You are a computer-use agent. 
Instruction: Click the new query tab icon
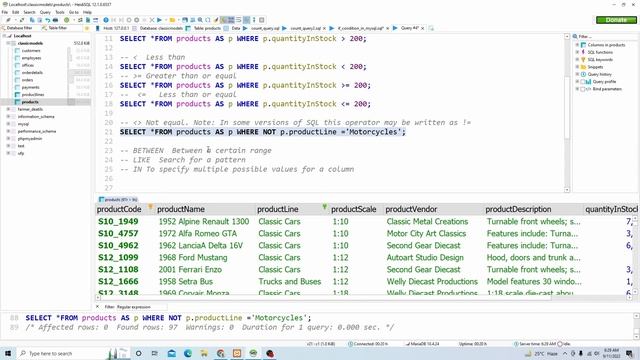[x=431, y=28]
